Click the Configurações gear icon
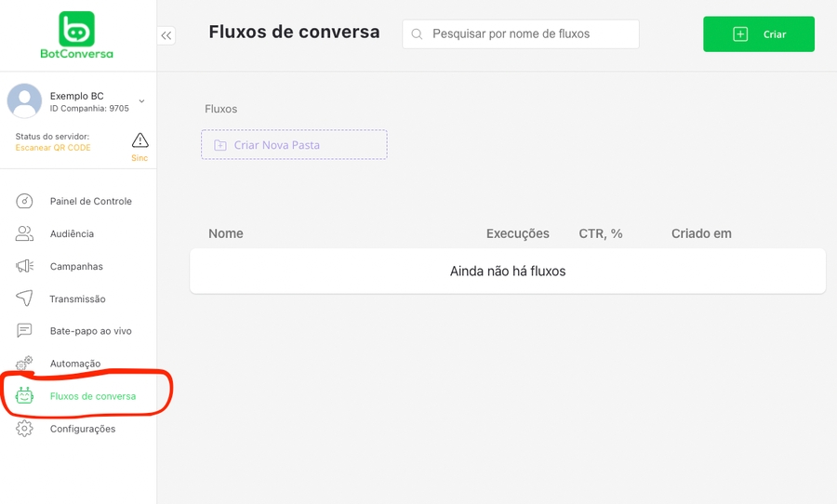837x504 pixels. tap(25, 429)
